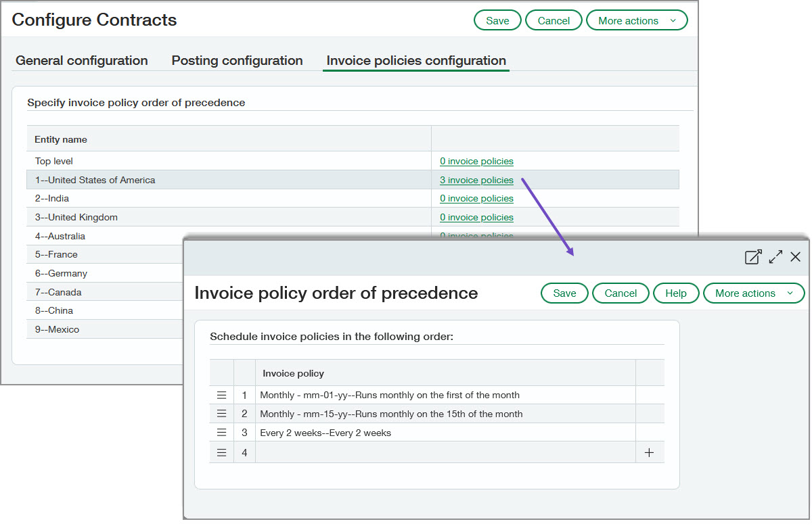The width and height of the screenshot is (812, 528).
Task: Open Help from the dialog
Action: coord(676,293)
